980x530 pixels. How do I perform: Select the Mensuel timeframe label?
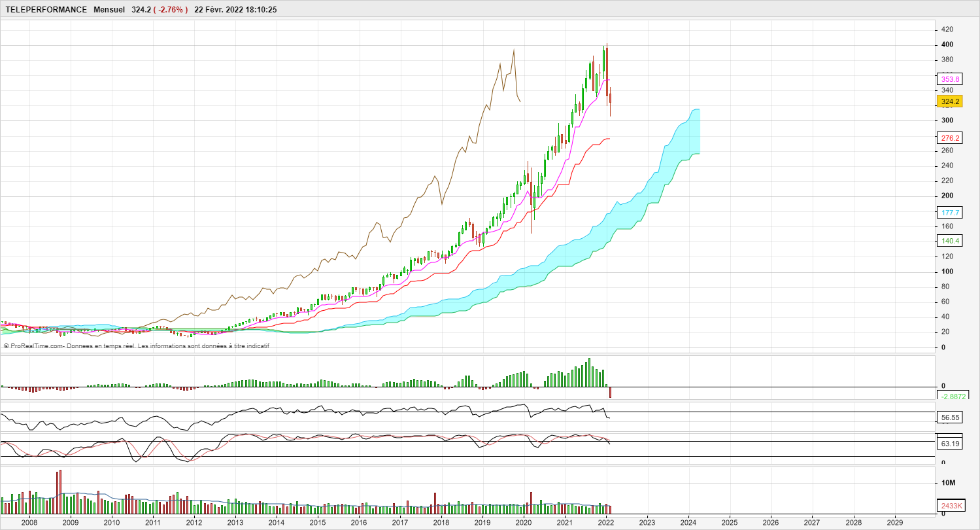click(x=109, y=10)
